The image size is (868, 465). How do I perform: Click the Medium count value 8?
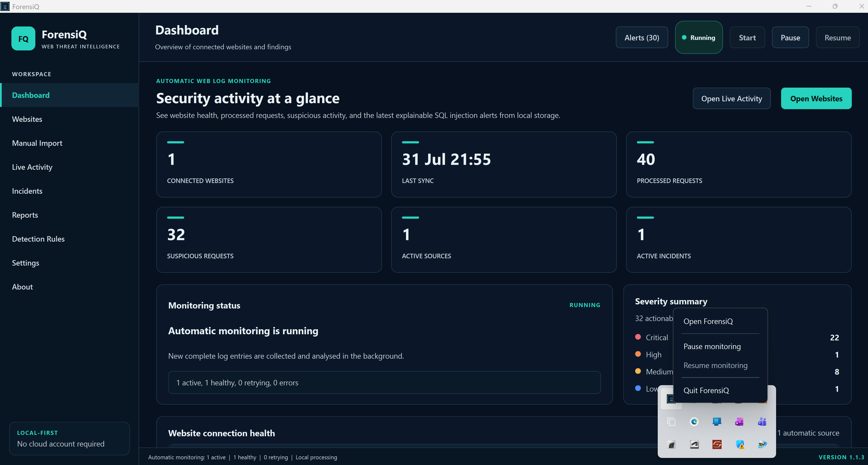tap(837, 372)
